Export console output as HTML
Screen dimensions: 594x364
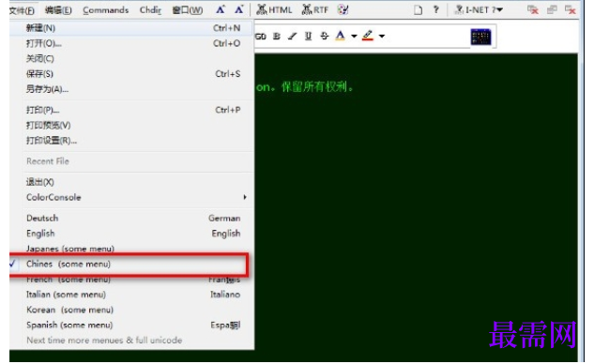point(274,9)
